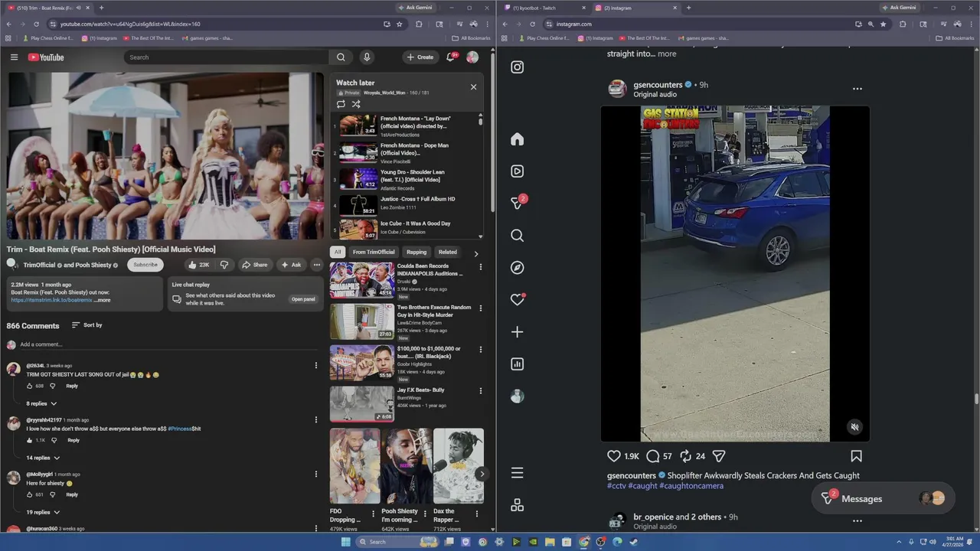Click the YouTube search magnifier button
980x551 pixels.
[341, 57]
